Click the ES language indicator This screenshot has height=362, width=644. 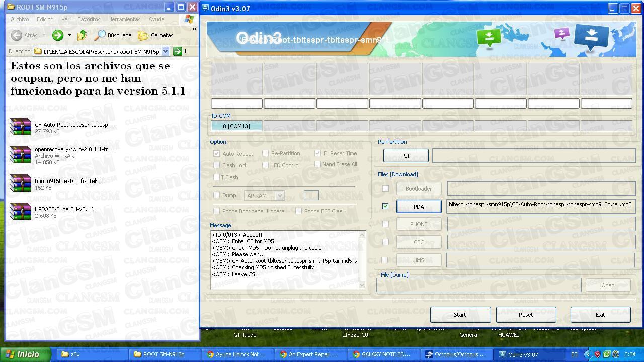(574, 354)
